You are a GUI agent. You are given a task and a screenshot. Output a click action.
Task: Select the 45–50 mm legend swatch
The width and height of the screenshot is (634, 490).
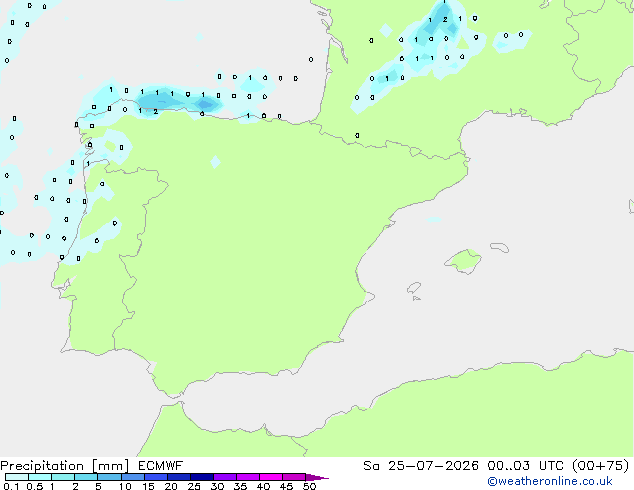[294, 477]
